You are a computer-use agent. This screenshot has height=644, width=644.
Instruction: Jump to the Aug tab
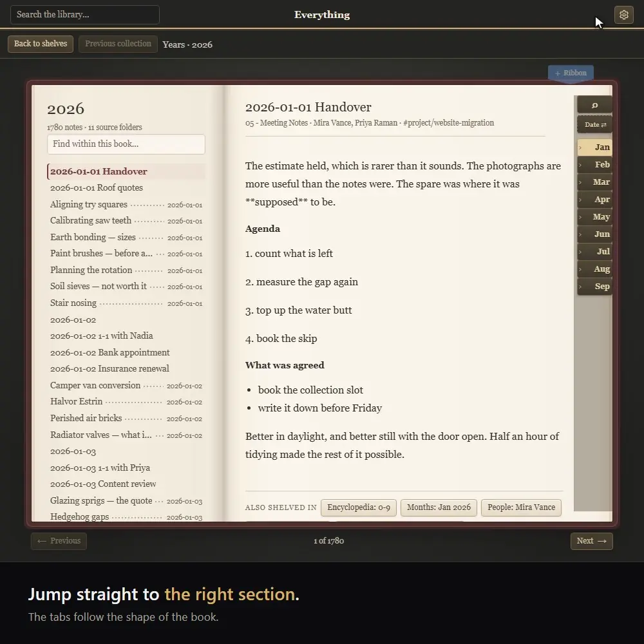(594, 269)
